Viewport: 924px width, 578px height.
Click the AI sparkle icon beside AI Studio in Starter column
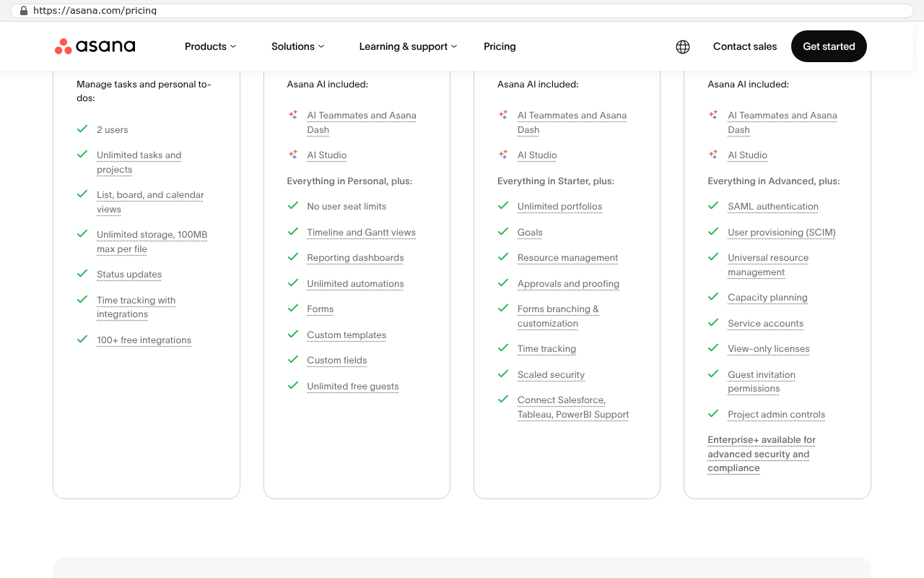tap(293, 155)
